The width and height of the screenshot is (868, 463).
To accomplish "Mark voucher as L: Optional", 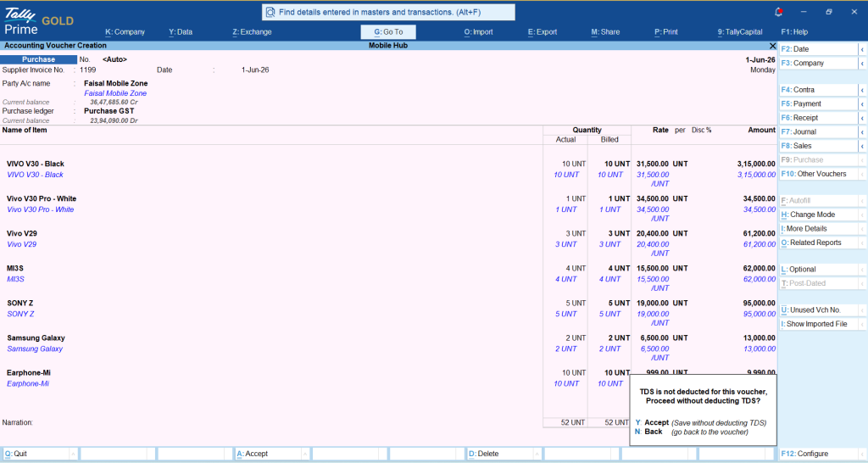I will [x=818, y=269].
